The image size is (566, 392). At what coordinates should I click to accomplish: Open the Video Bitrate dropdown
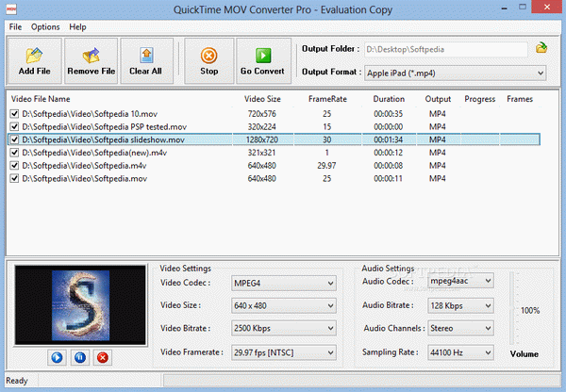(x=283, y=328)
